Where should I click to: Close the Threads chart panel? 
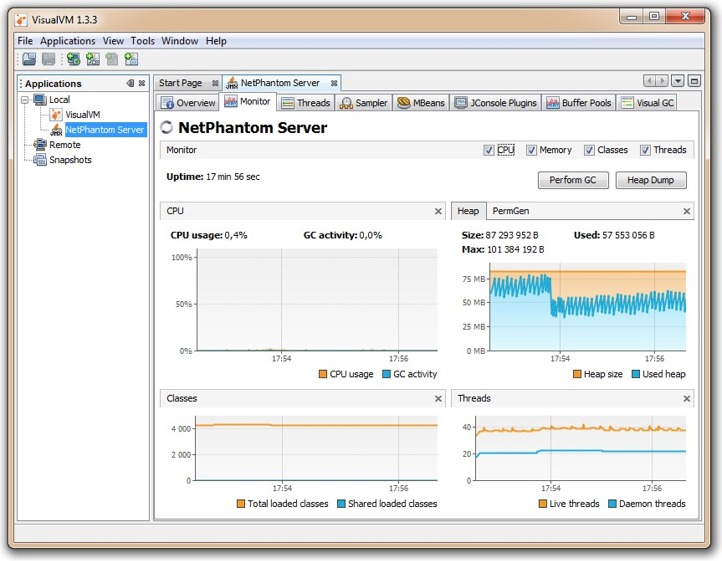tap(687, 398)
